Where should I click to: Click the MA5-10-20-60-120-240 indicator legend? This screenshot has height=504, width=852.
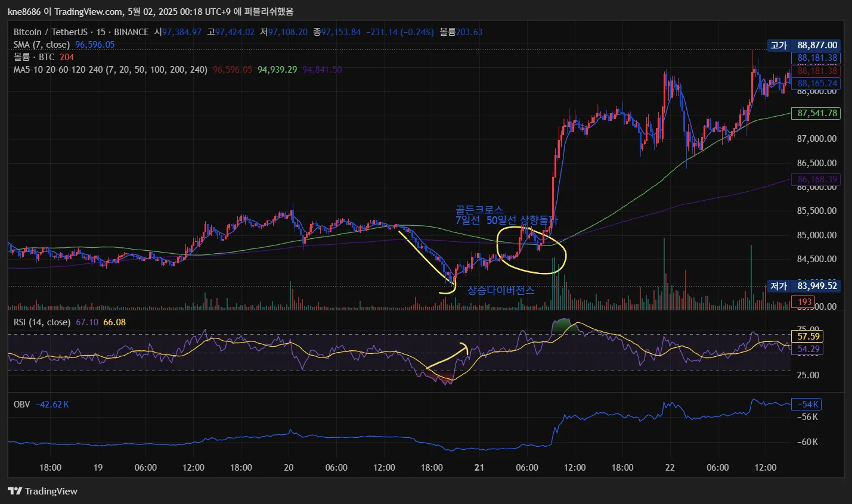(x=110, y=70)
